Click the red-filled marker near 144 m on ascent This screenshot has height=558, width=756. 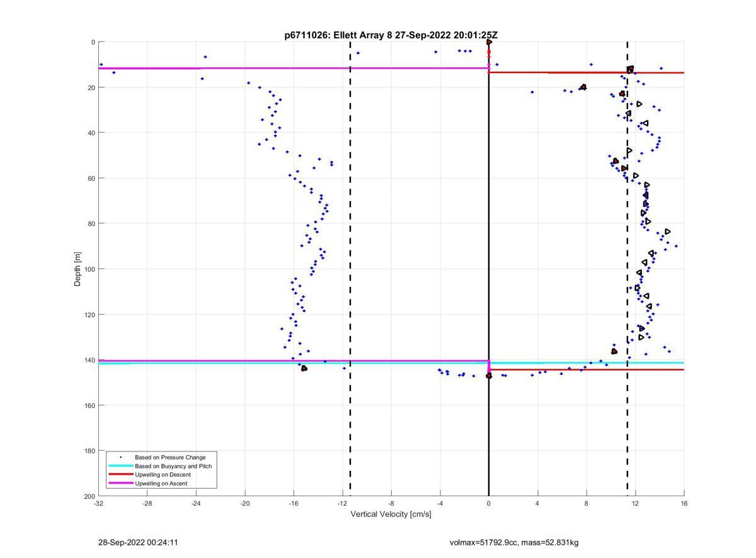(x=304, y=368)
